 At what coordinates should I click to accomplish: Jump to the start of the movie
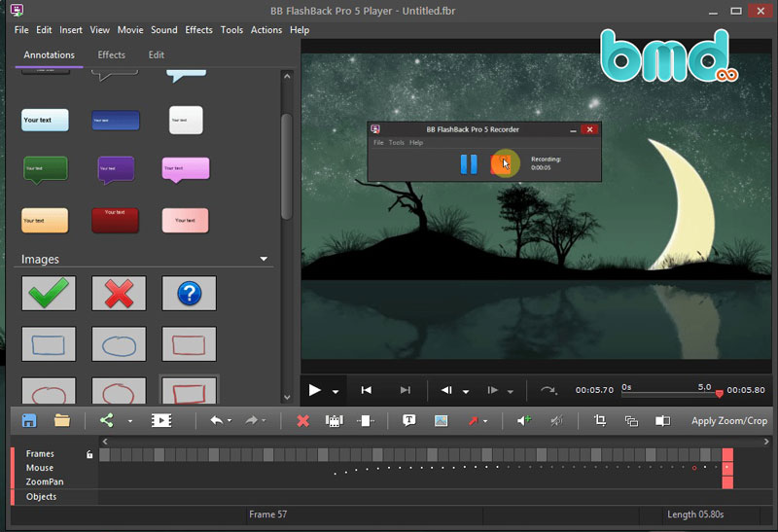[367, 390]
